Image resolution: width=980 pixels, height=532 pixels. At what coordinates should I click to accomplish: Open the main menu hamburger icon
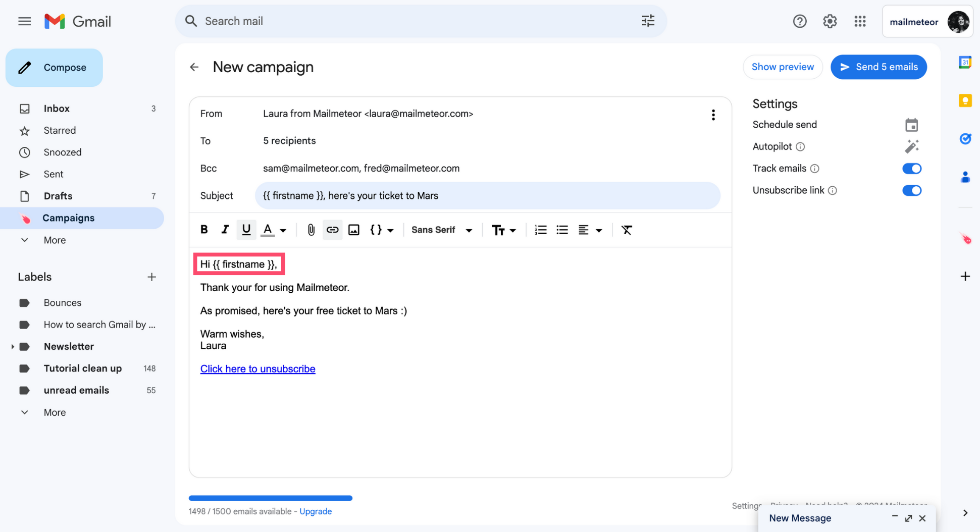pyautogui.click(x=24, y=21)
